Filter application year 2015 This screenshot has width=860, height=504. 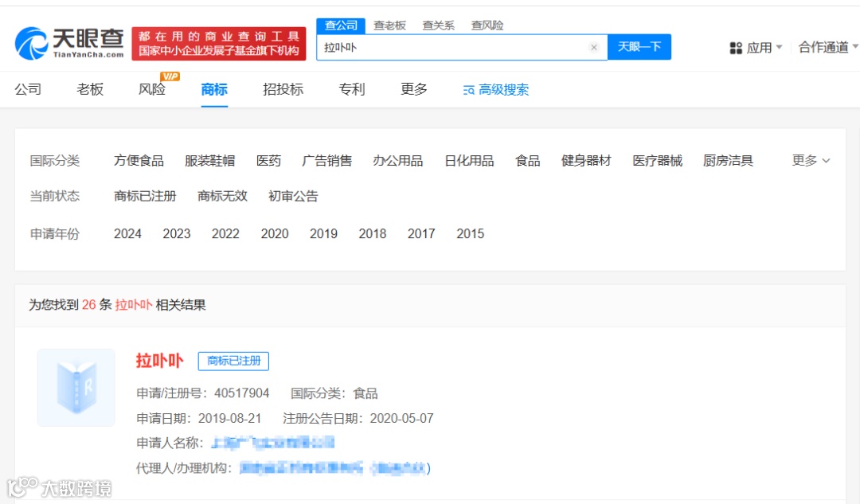click(x=470, y=233)
